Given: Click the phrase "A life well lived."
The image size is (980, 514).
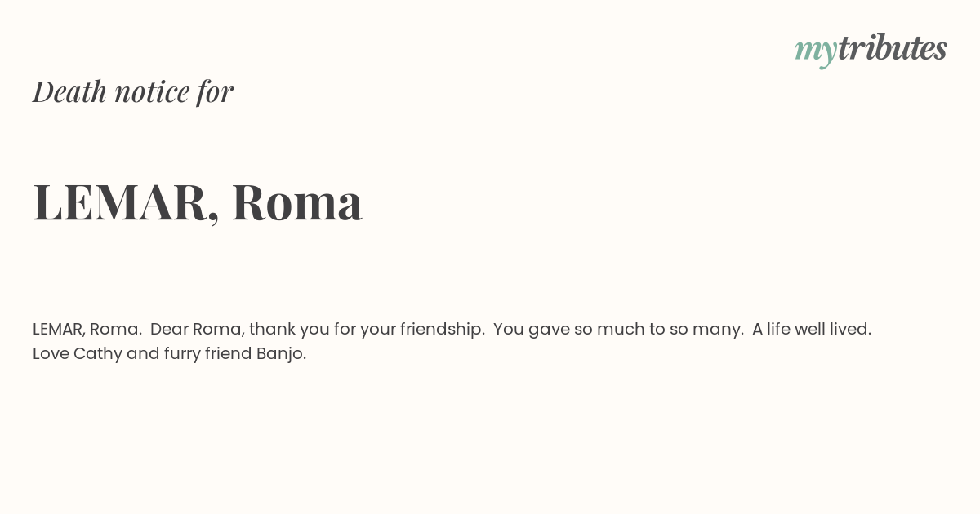Looking at the screenshot, I should click(x=812, y=330).
